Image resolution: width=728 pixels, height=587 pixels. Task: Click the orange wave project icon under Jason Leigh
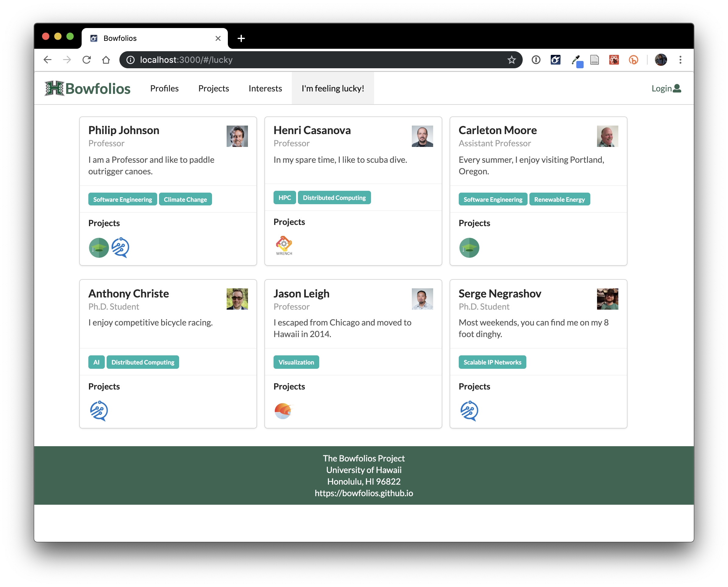(283, 411)
